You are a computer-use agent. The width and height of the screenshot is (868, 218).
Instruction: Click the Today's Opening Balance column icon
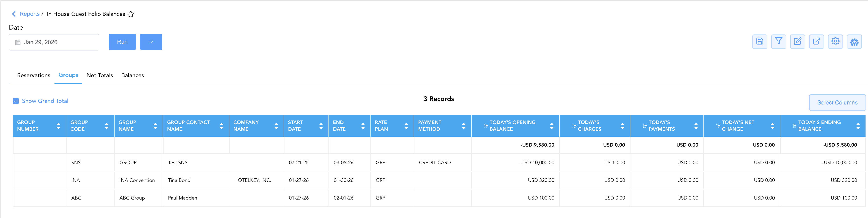pos(486,126)
